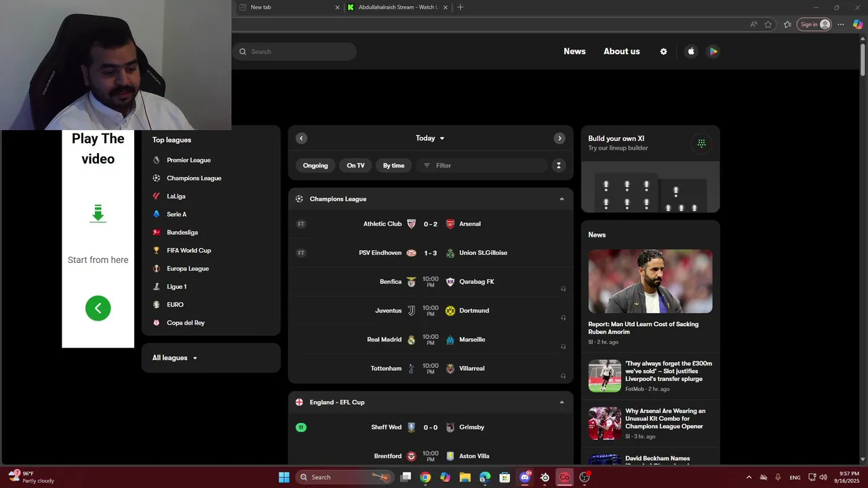Screen dimensions: 868x488
Task: Open the Today date dropdown
Action: tap(430, 138)
